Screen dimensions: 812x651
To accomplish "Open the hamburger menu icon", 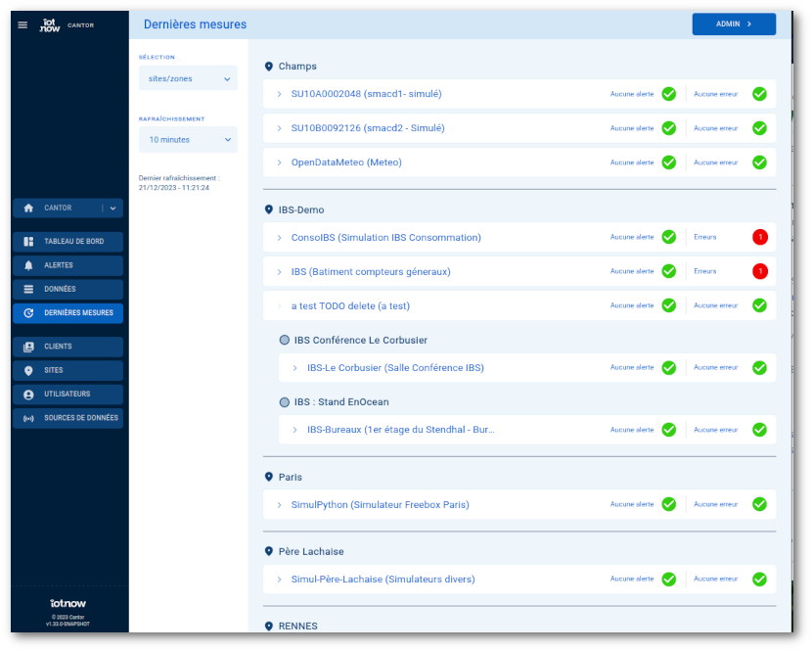I will tap(23, 24).
